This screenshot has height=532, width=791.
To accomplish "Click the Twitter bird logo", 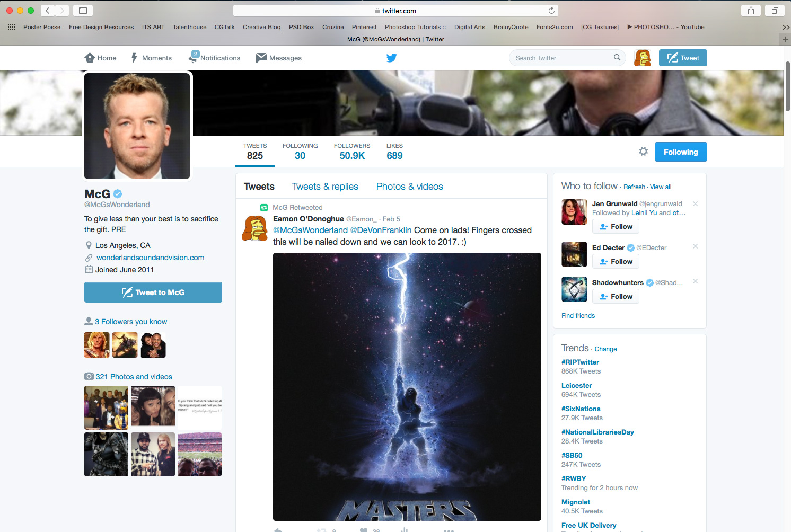I will pos(391,58).
